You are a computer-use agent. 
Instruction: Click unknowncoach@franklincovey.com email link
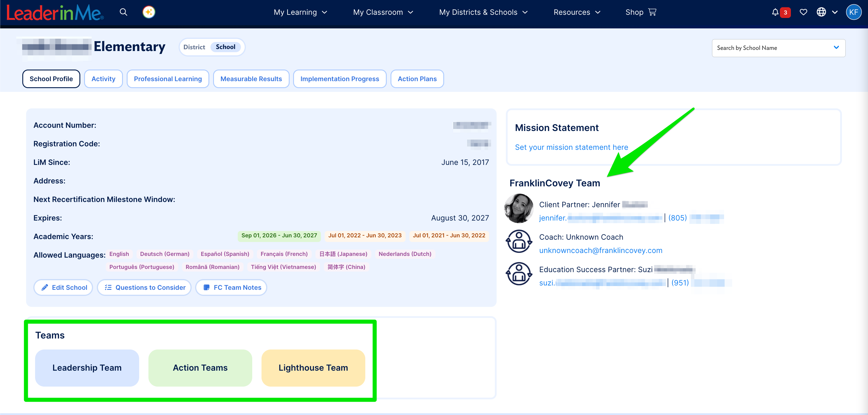pos(601,250)
